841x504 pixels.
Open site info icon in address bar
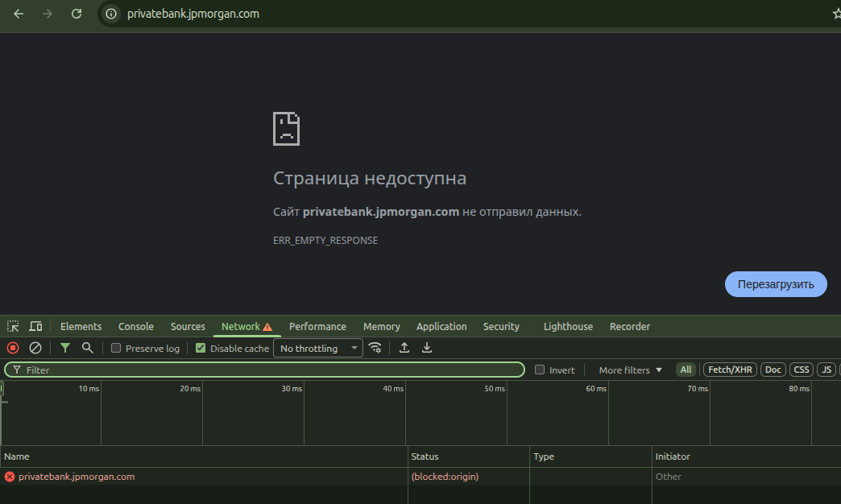pyautogui.click(x=111, y=14)
